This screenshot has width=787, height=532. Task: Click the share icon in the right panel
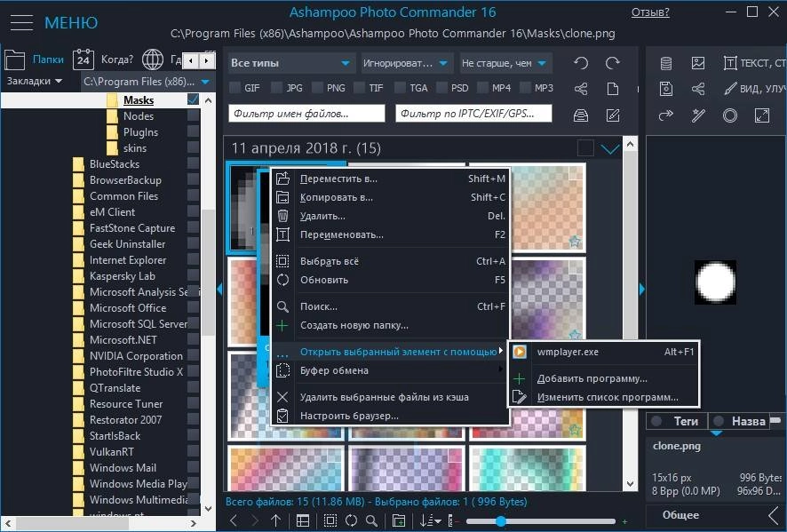pyautogui.click(x=698, y=90)
